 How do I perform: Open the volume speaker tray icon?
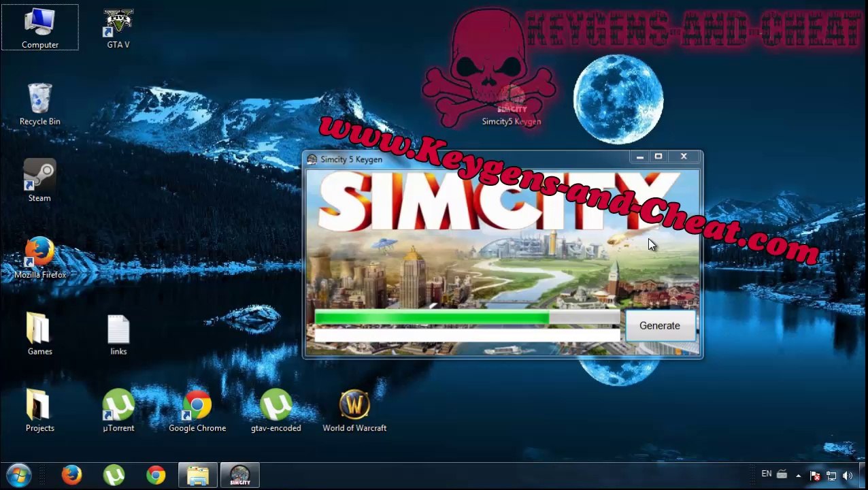(848, 476)
